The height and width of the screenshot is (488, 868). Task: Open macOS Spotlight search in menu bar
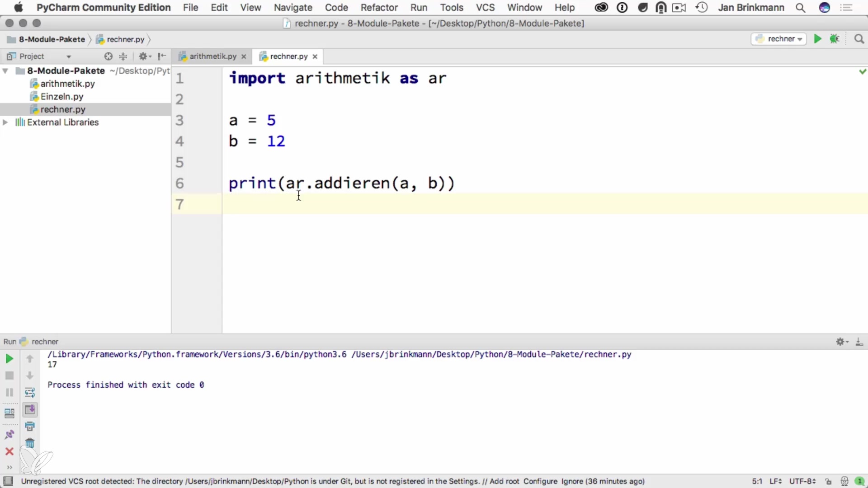pyautogui.click(x=800, y=8)
